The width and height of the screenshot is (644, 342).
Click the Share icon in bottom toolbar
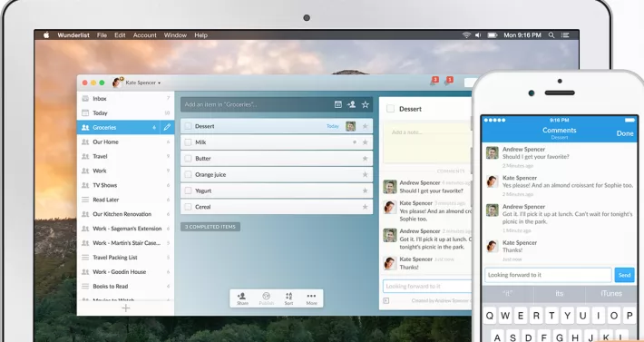tap(242, 298)
